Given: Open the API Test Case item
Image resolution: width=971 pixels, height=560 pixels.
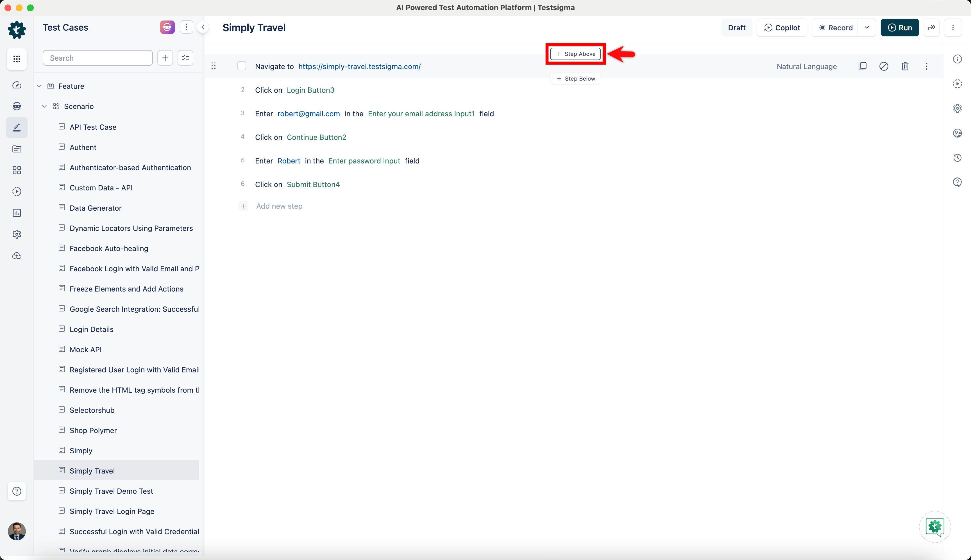Looking at the screenshot, I should (93, 127).
